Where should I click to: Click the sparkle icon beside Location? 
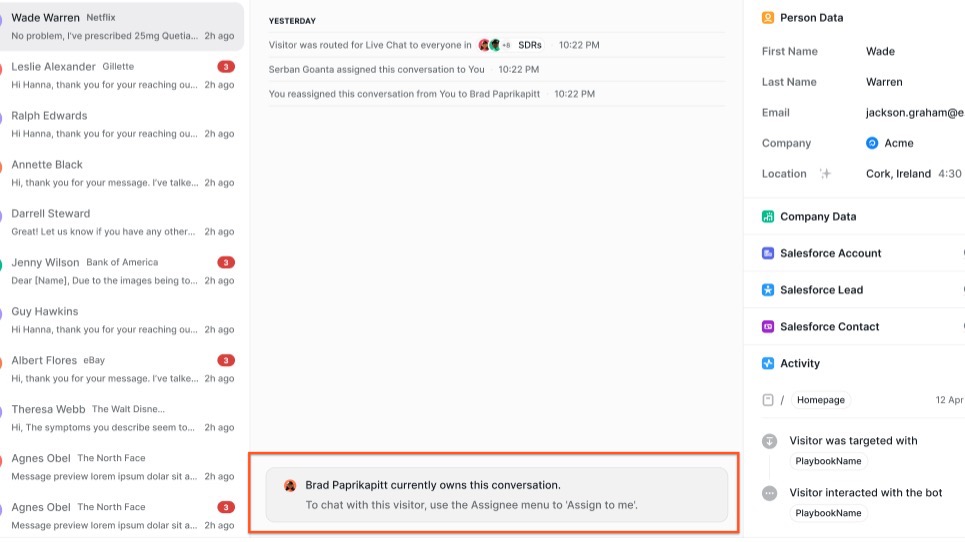click(825, 174)
